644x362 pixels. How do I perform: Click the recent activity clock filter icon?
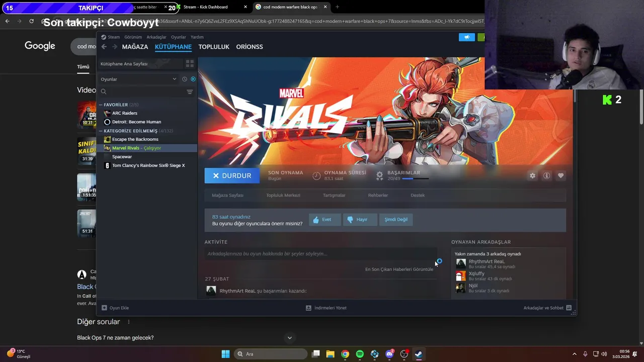coord(185,79)
